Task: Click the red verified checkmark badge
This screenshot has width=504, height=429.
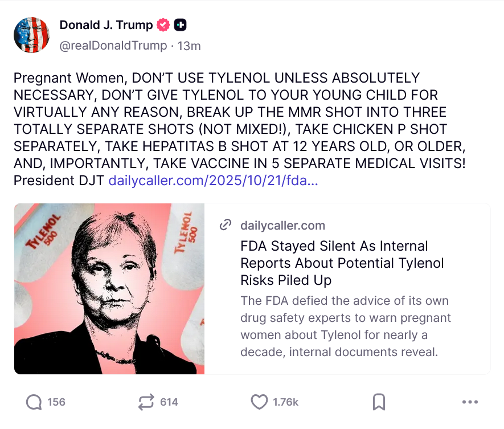Action: [163, 24]
